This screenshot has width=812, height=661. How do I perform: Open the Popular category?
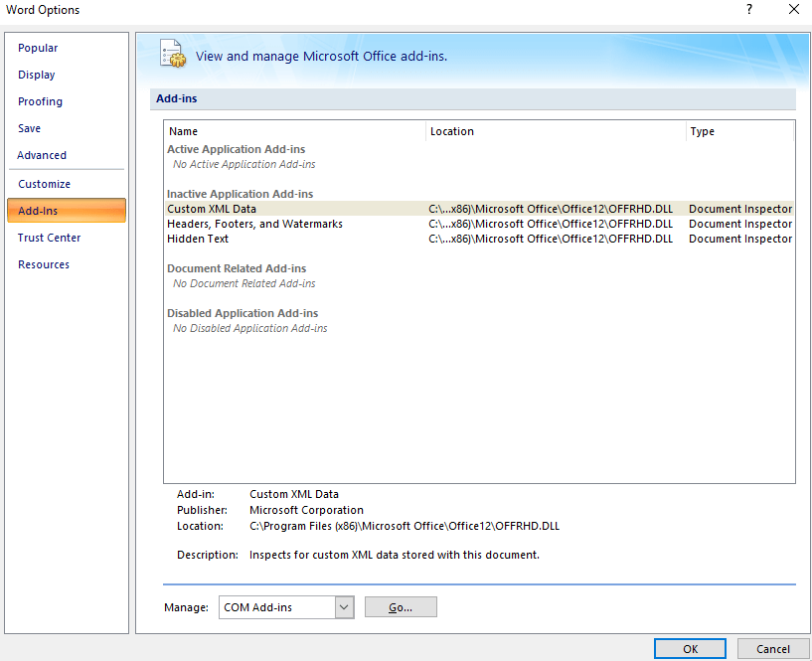(38, 48)
